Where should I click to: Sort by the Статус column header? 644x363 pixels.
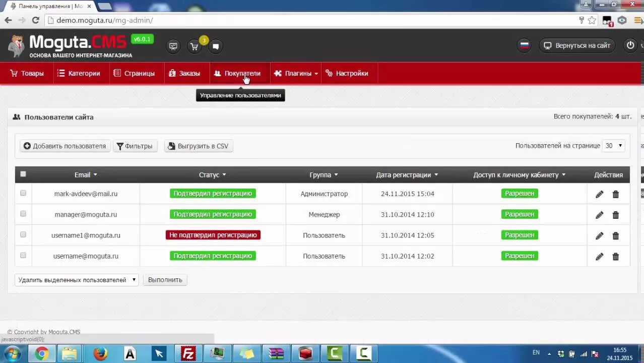213,175
